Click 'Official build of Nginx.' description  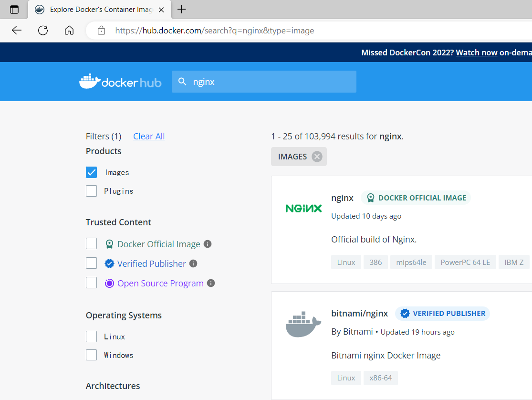[374, 240]
